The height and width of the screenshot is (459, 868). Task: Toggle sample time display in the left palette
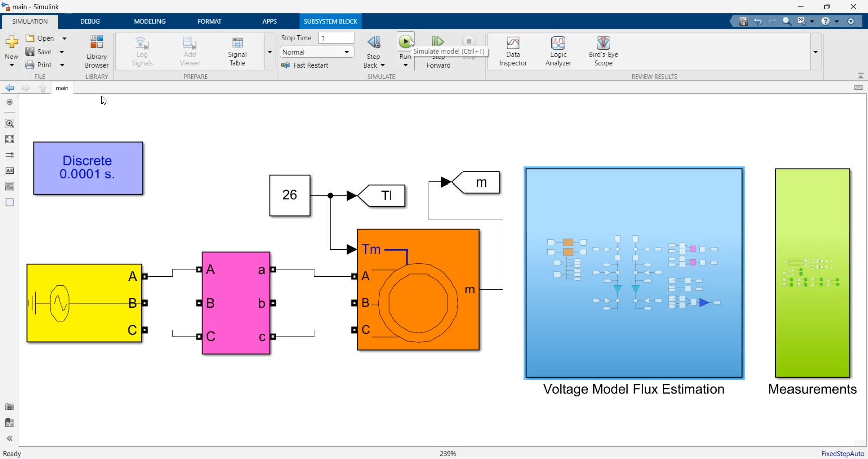[10, 155]
